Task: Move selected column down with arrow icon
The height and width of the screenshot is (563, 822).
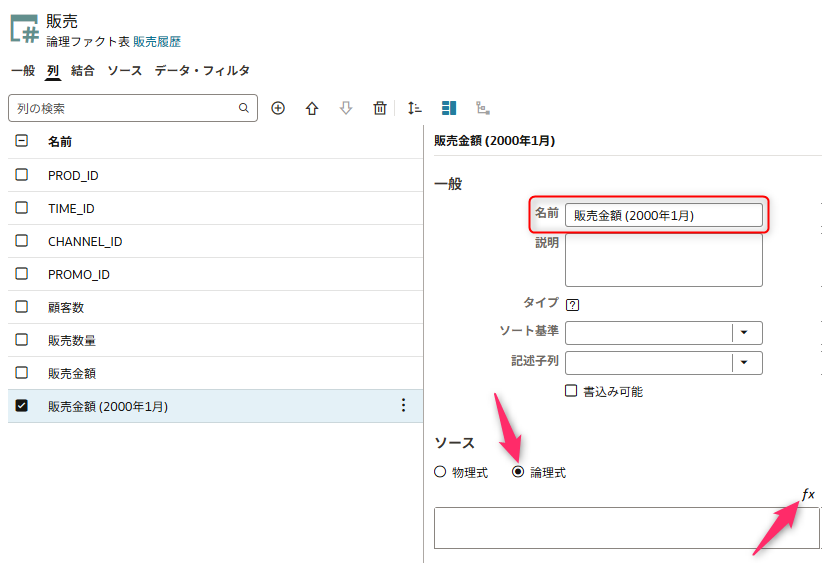Action: 346,108
